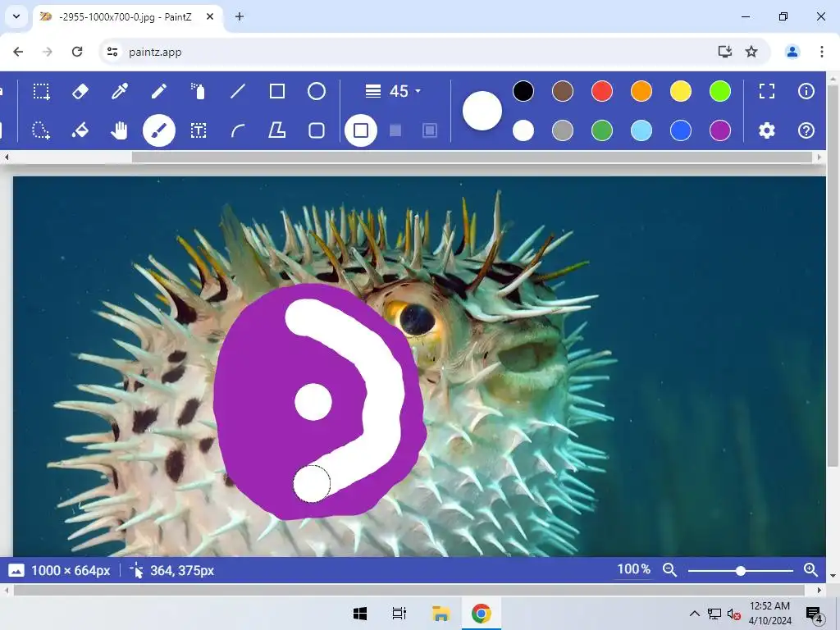The width and height of the screenshot is (840, 630).
Task: Select the free-form lasso selection tool
Action: (41, 130)
